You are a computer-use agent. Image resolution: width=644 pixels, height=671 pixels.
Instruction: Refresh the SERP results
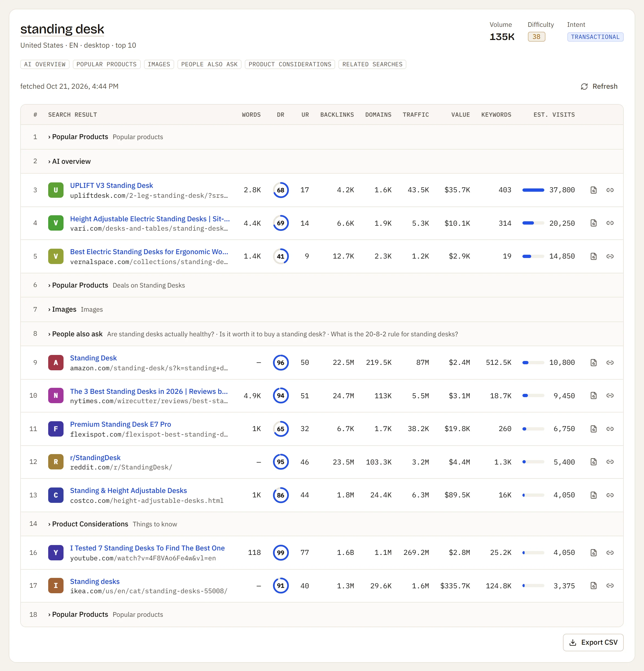599,86
